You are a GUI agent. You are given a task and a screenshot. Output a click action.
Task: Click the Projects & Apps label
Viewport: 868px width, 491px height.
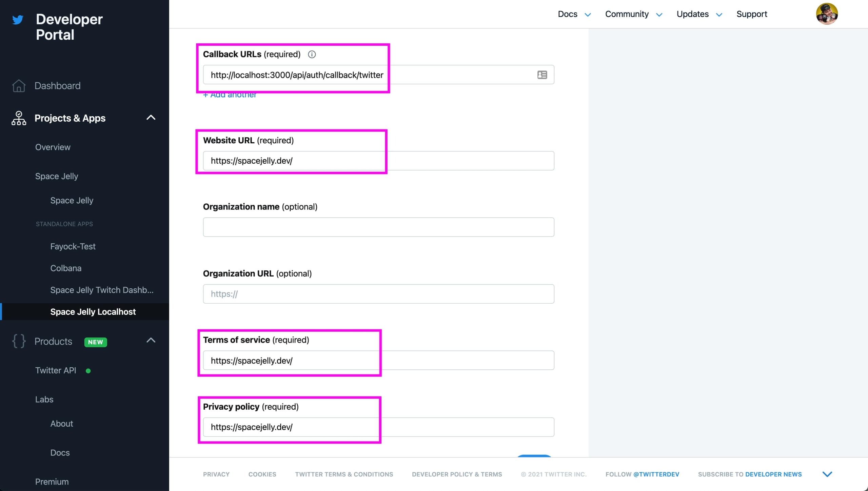70,118
